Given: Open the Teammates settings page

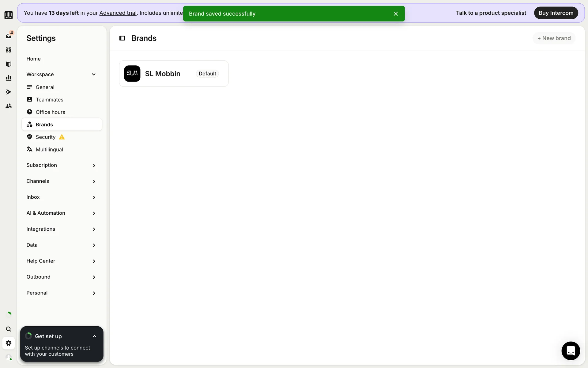Looking at the screenshot, I should point(49,100).
